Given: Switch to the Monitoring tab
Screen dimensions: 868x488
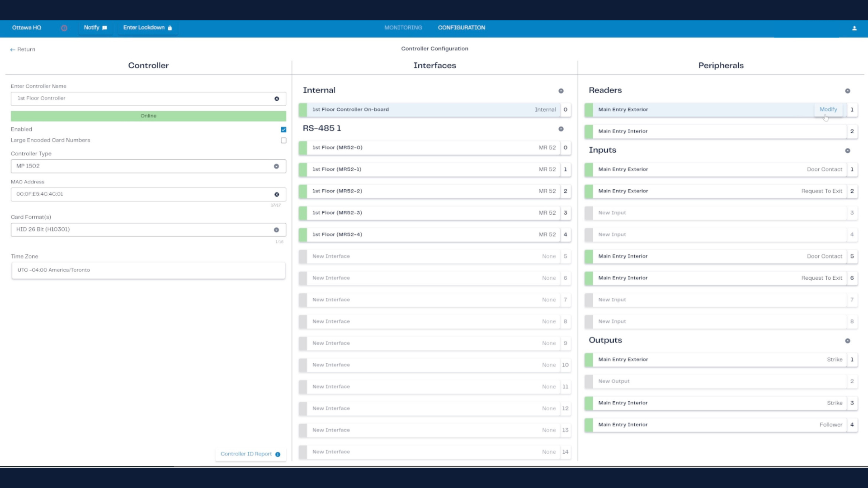Looking at the screenshot, I should click(403, 28).
